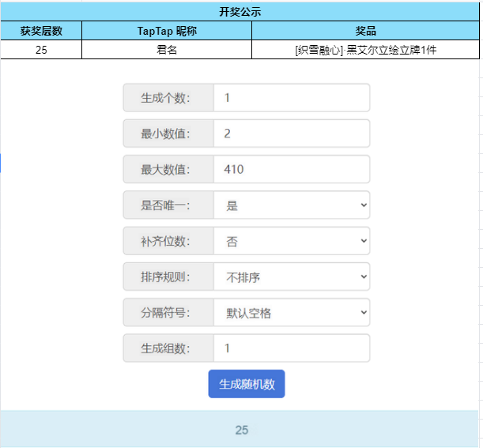Click the prize cell 织雪融心 黑艾尔立绘立牌

click(x=365, y=50)
